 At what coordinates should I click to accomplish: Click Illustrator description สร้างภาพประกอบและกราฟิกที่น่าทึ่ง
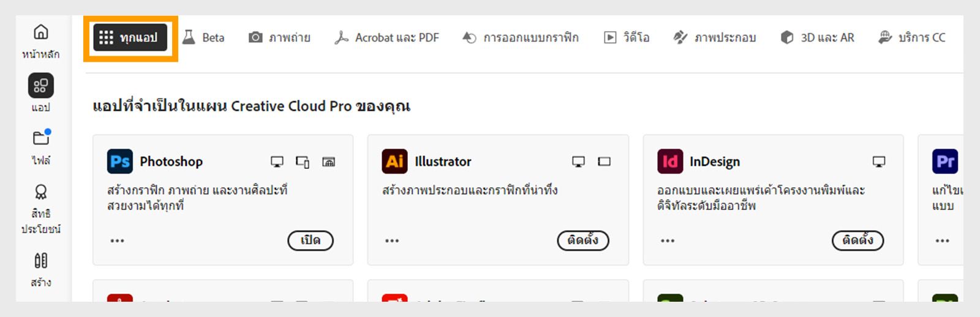click(470, 190)
